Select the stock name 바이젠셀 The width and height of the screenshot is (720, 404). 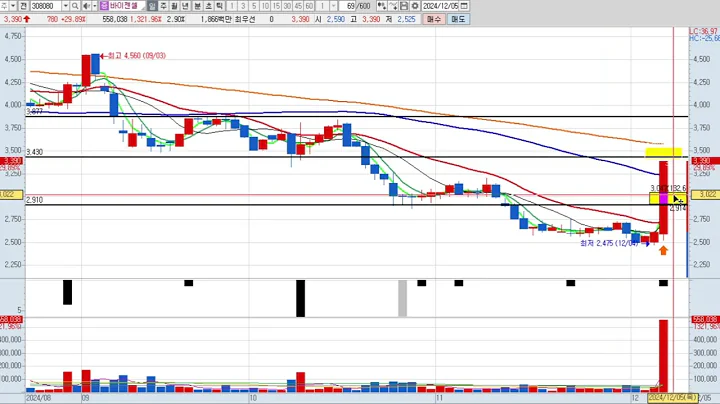pos(124,6)
